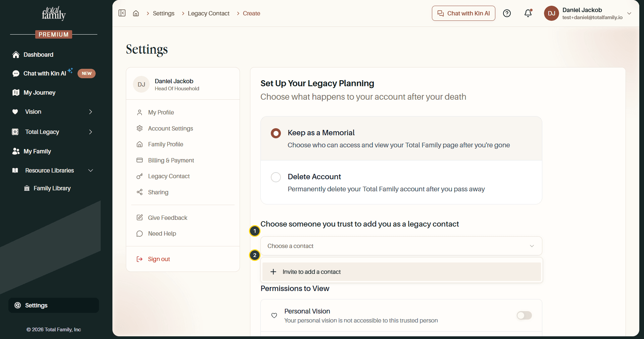The width and height of the screenshot is (644, 339).
Task: Click the Sharing nodes icon
Action: click(140, 192)
